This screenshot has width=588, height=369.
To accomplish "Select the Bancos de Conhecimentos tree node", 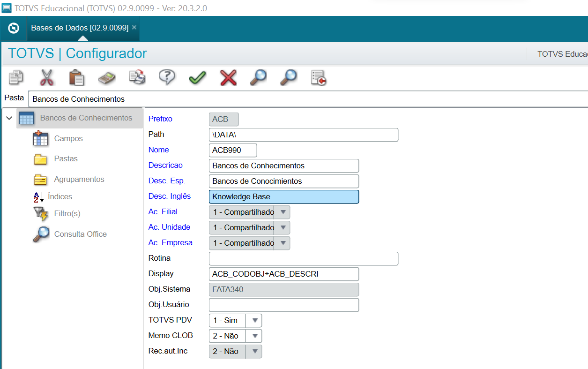I will [x=80, y=118].
